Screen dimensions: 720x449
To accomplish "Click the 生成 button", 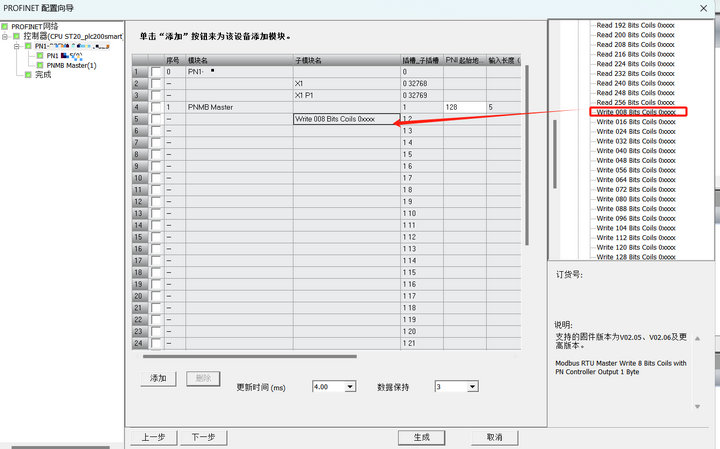I will 422,437.
